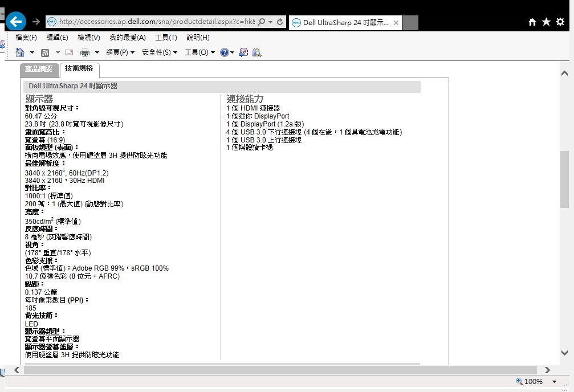Click the text "1000:1 (標準值)"
Viewport: 574px width, 392px height.
coord(48,196)
